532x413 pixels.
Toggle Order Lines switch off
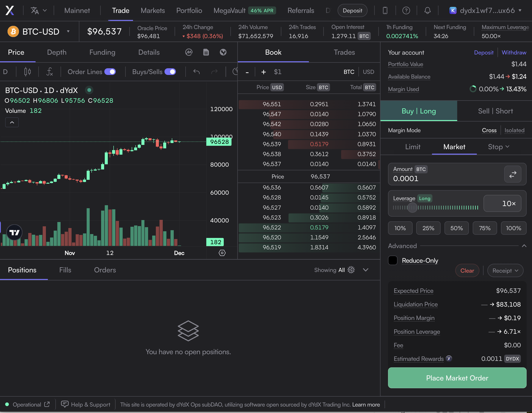point(110,72)
